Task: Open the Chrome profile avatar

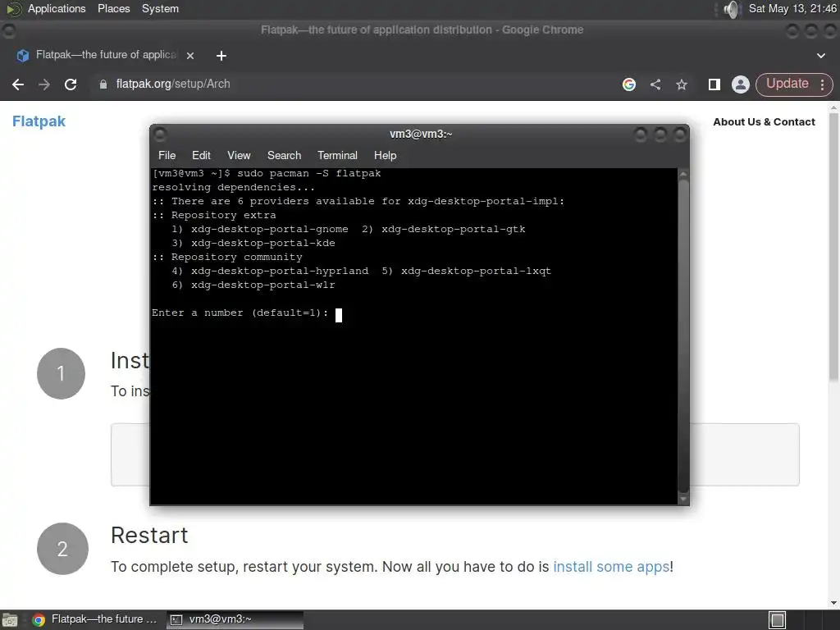Action: tap(741, 84)
